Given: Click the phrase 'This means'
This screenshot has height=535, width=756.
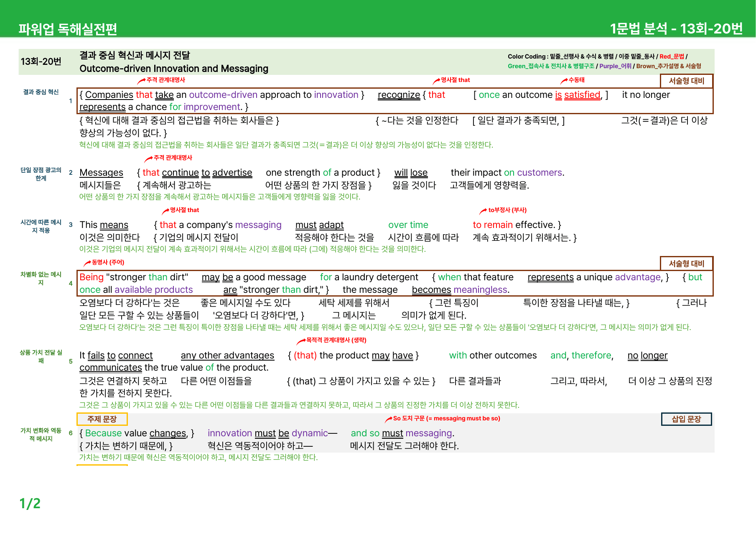Looking at the screenshot, I should [104, 225].
